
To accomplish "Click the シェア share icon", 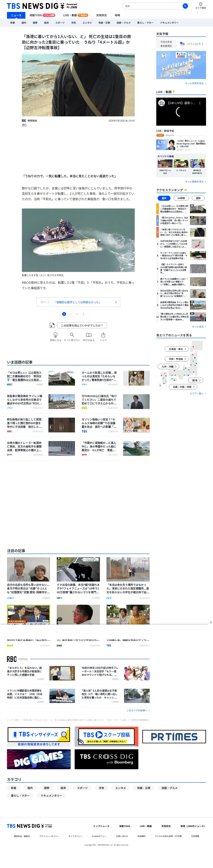I will (x=103, y=335).
